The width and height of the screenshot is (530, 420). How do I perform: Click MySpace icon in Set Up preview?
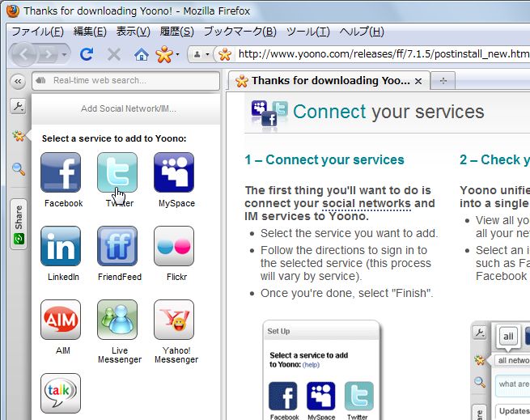pyautogui.click(x=320, y=396)
